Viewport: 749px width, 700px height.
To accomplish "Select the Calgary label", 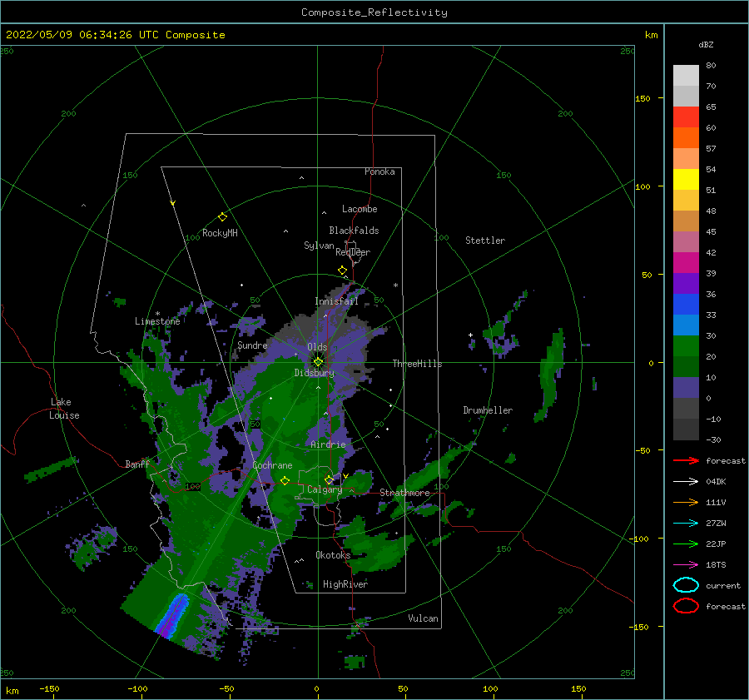I will tap(325, 489).
